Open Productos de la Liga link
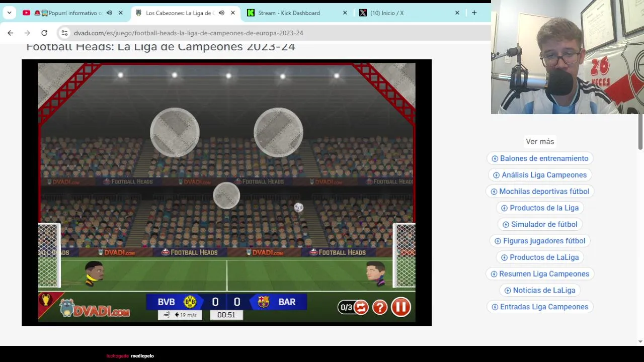 540,208
